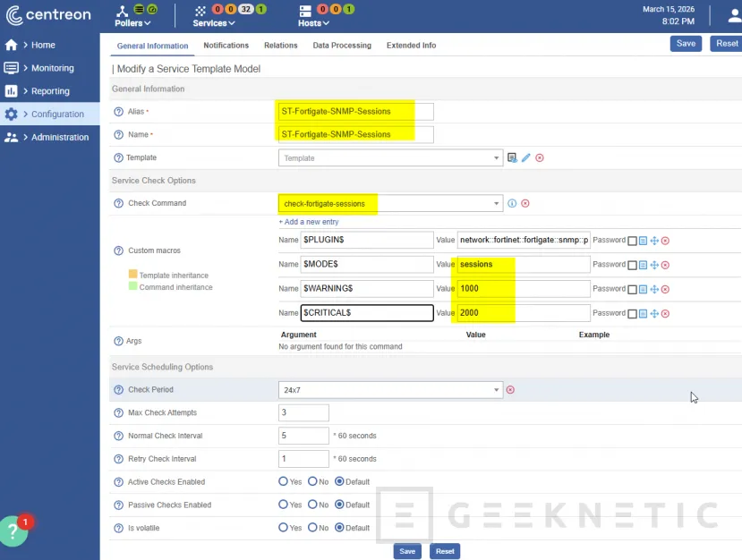Click the move cross-arrow icon on the $PLUGIN$ macro

655,241
